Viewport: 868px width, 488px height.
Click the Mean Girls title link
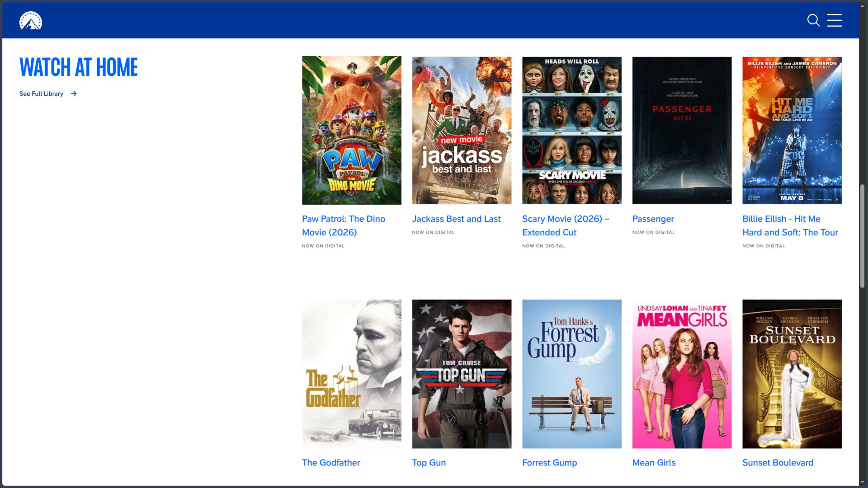[x=654, y=463]
